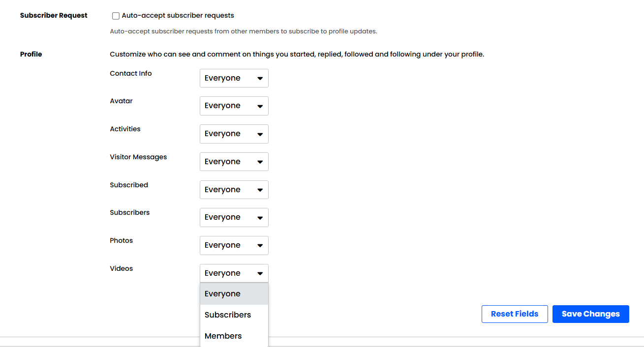Click the auto-accept description helper text

coord(244,31)
